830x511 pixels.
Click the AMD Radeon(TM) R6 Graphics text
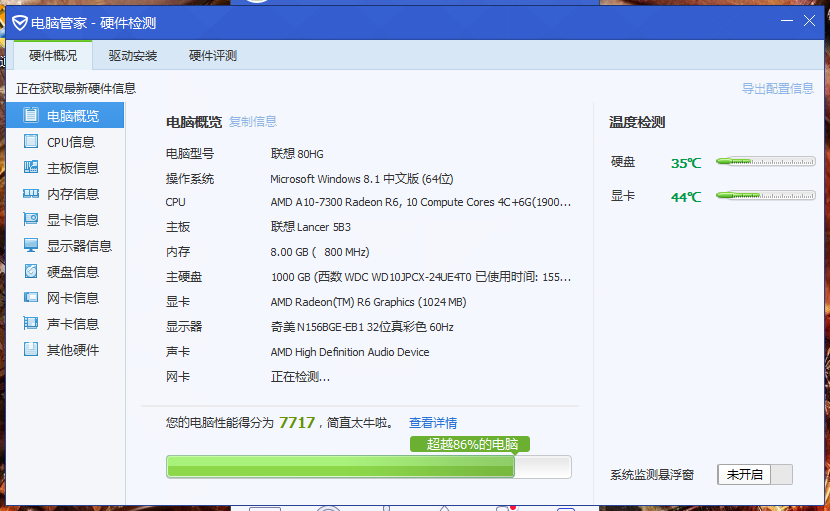368,302
